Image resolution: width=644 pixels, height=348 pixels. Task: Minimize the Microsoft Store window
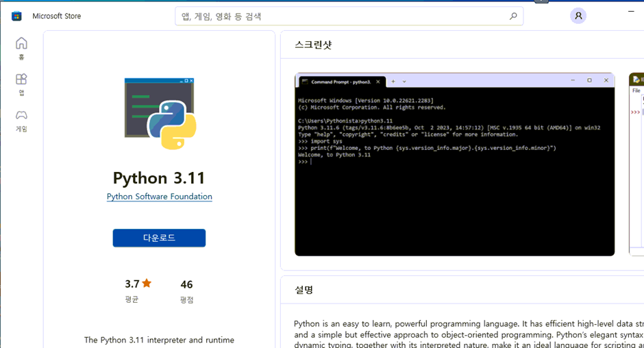point(631,12)
